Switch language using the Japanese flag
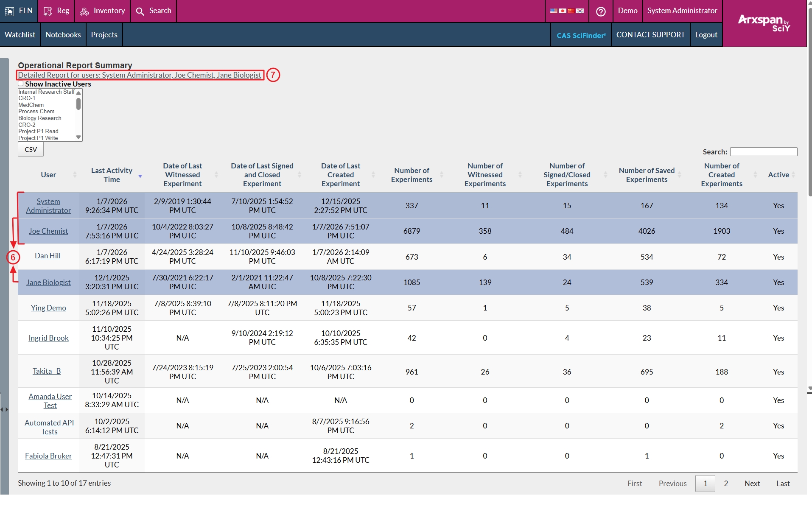Screen dimensions: 812x509 coord(563,11)
